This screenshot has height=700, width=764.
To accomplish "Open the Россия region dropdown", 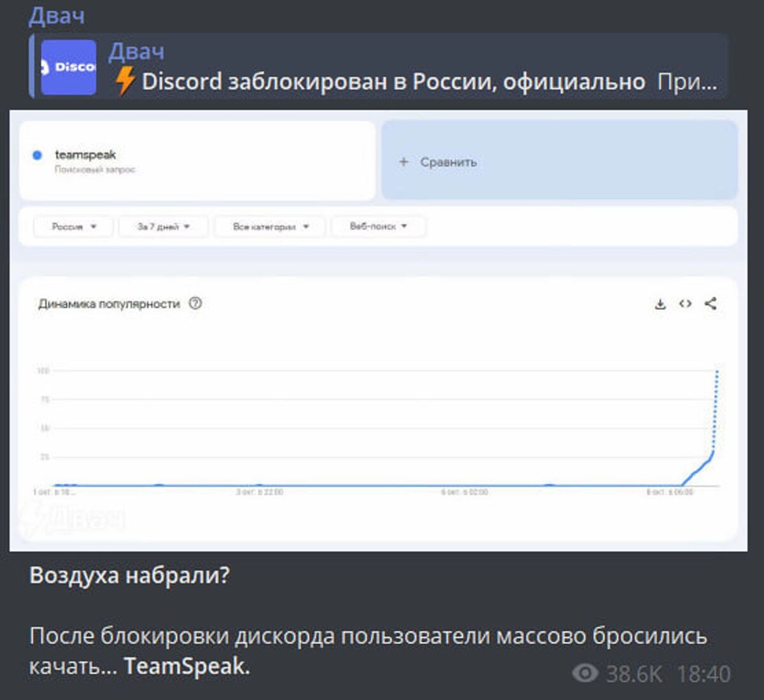I will coord(74,227).
